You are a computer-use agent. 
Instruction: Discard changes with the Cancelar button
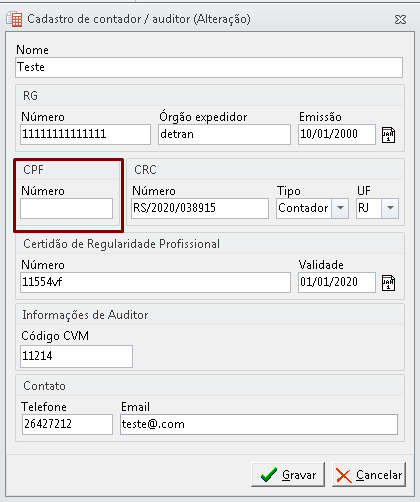pos(369,474)
